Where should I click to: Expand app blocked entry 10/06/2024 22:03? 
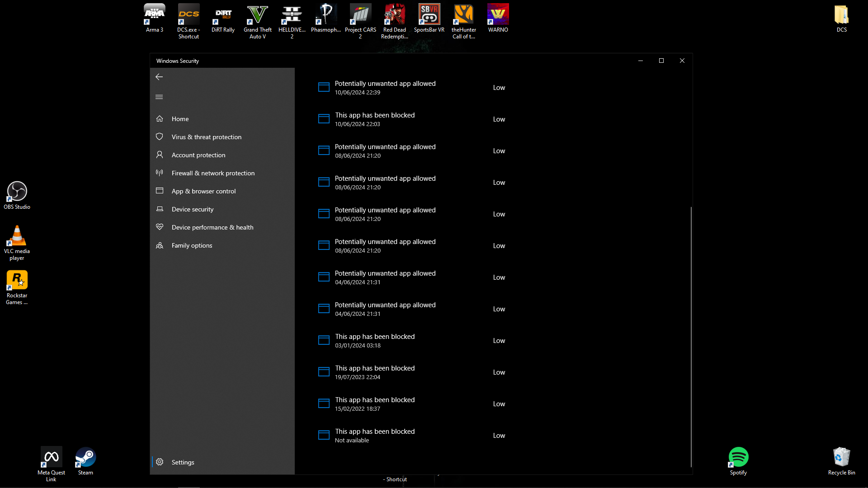click(411, 119)
